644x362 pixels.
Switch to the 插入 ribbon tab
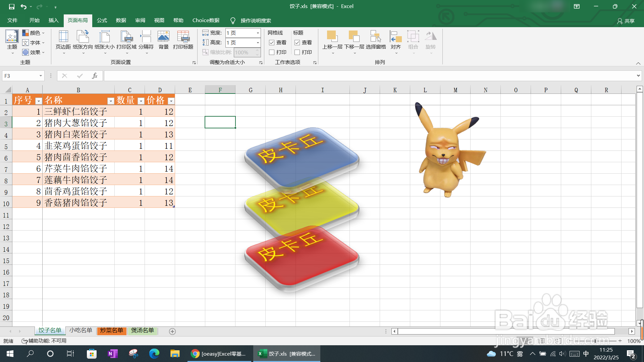coord(53,20)
